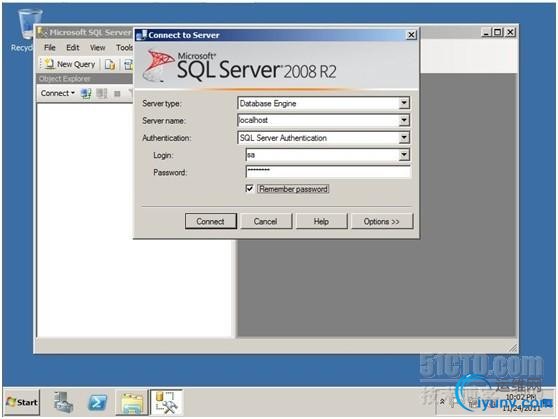Open the Edit menu in Management Studio

[73, 47]
